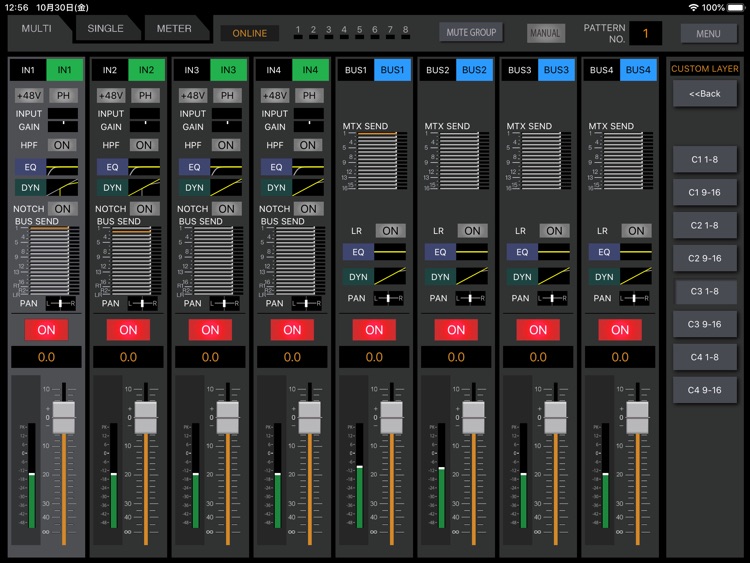Open the BUS1 EQ curve thumbnail
Image resolution: width=750 pixels, height=563 pixels.
[x=390, y=252]
